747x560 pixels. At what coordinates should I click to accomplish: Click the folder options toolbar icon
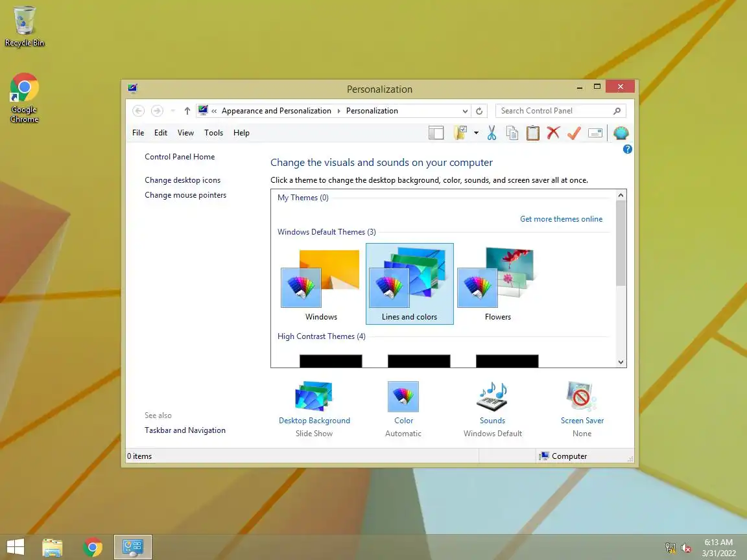(460, 133)
